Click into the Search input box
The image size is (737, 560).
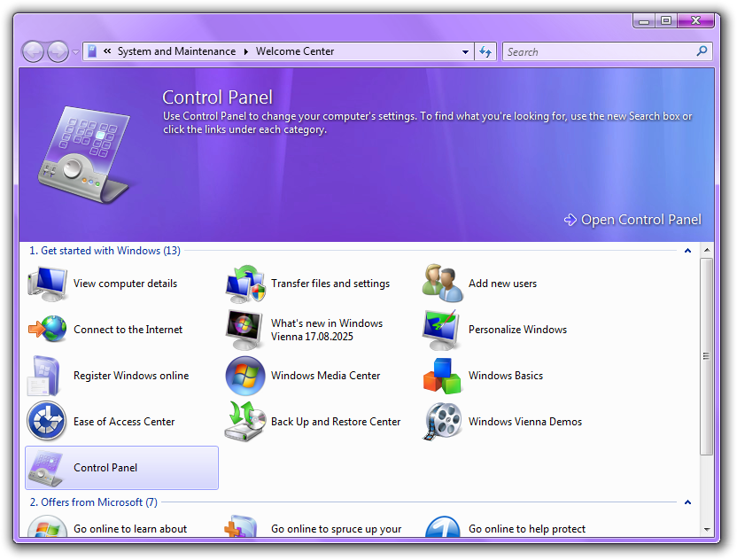tap(599, 52)
